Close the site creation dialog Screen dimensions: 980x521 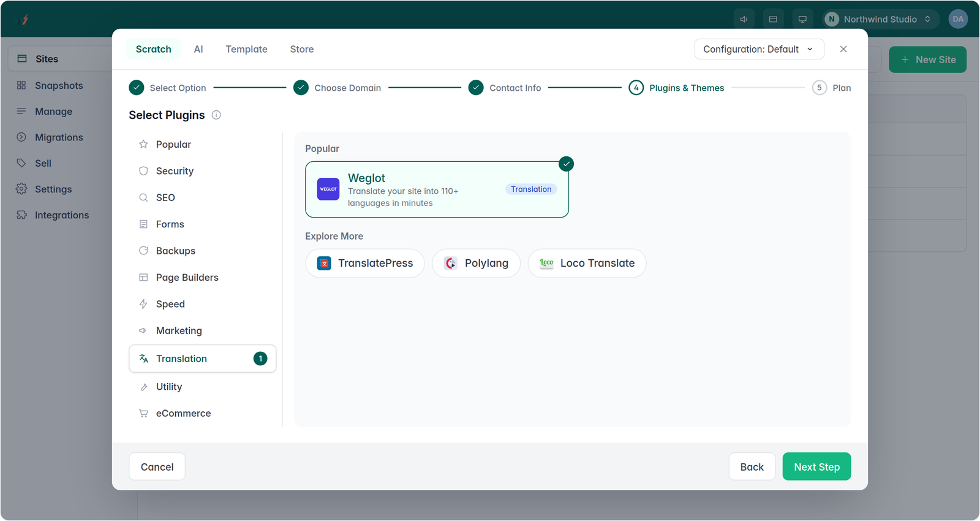(843, 49)
